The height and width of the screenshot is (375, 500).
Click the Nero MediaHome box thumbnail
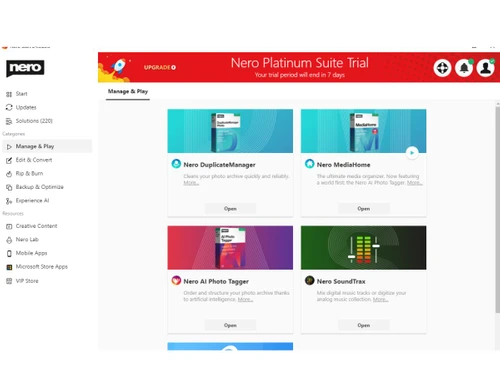point(364,131)
